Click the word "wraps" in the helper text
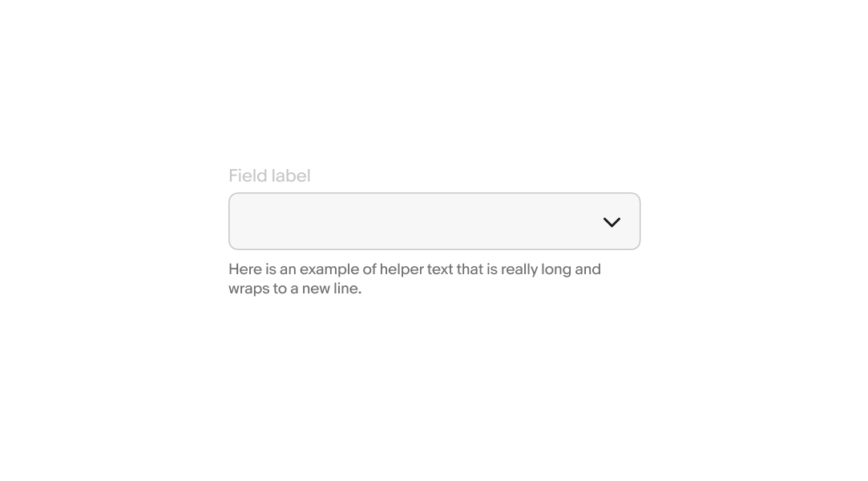The height and width of the screenshot is (481, 868). pyautogui.click(x=248, y=289)
